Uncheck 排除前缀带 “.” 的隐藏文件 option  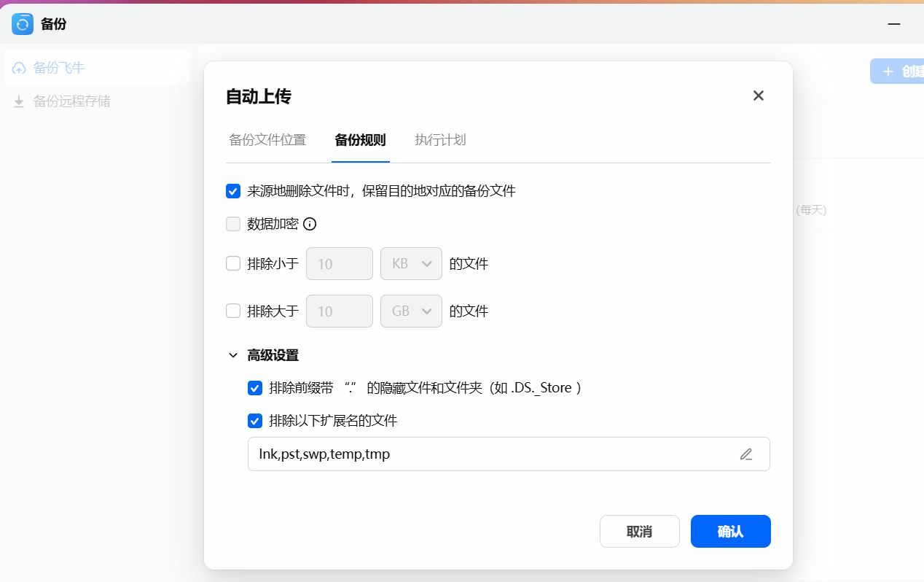pos(255,388)
